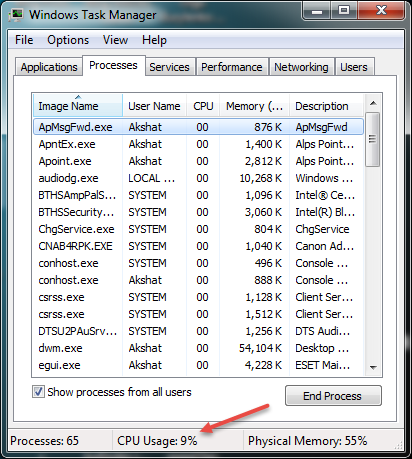Open the Options menu
412x459 pixels.
[68, 40]
